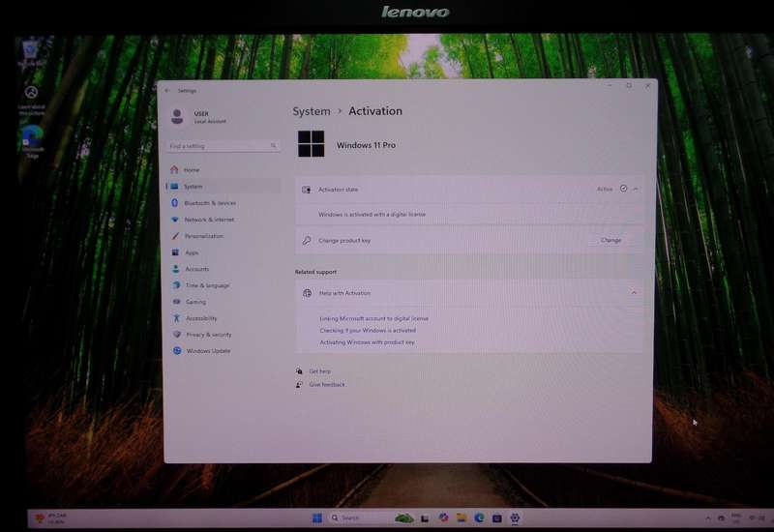Screen dimensions: 774x532
Task: Click the back arrow in the Settings title bar
Action: coord(167,90)
